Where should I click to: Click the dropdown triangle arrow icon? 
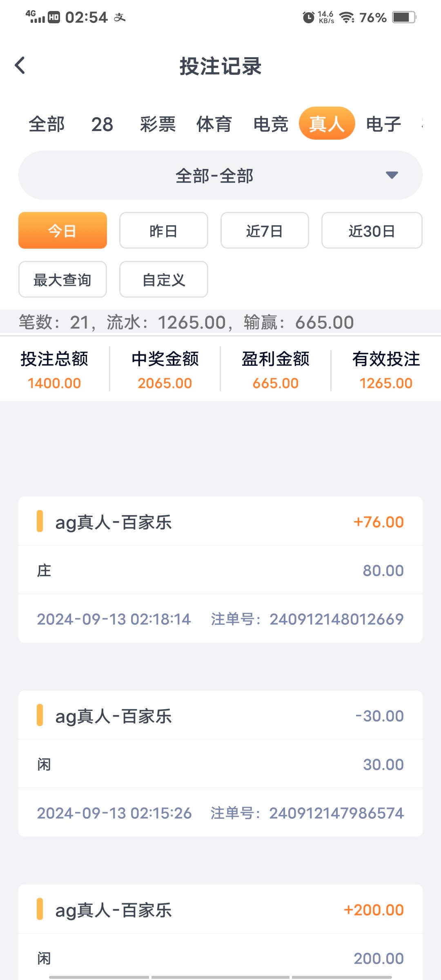(392, 175)
